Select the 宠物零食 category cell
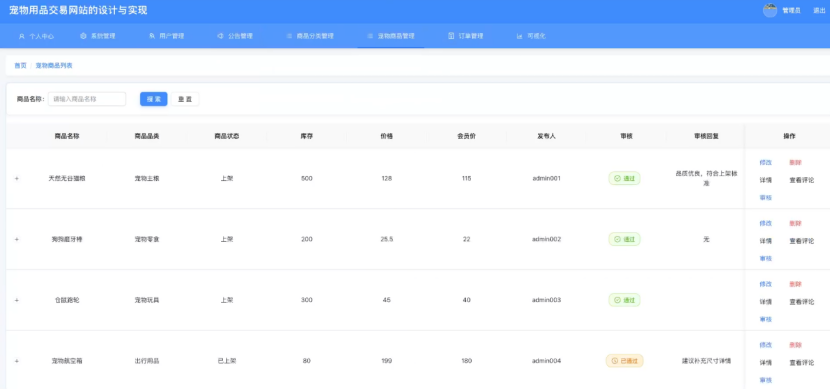Screen dimensions: 830x389 (x=147, y=239)
